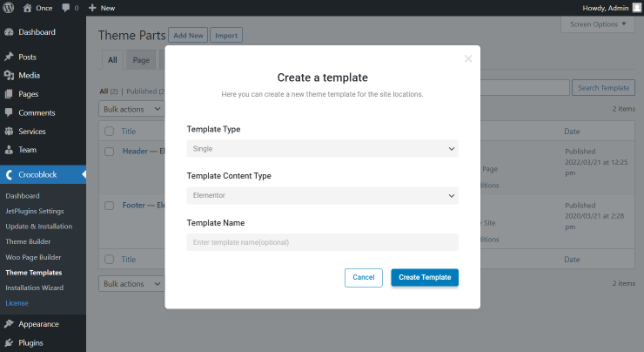
Task: Open the Once site home icon
Action: point(27,8)
